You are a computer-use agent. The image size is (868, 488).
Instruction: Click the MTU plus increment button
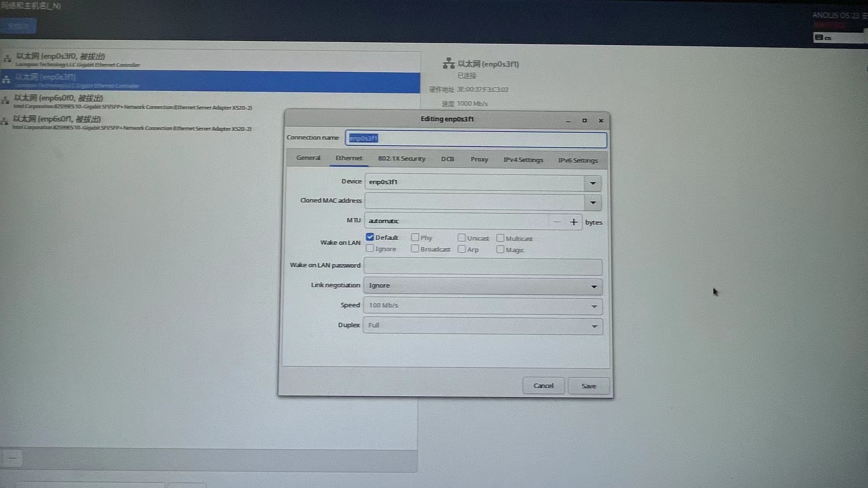coord(573,222)
